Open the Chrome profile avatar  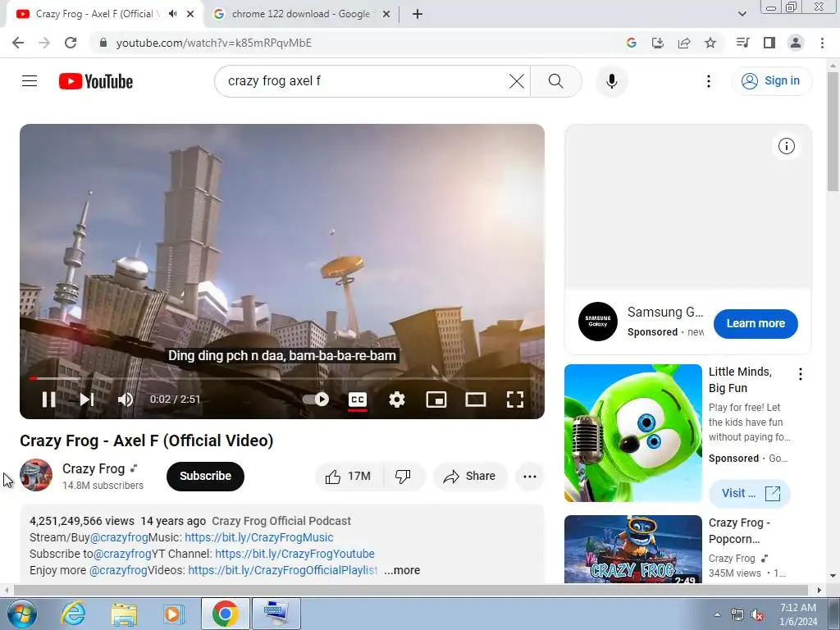click(796, 43)
